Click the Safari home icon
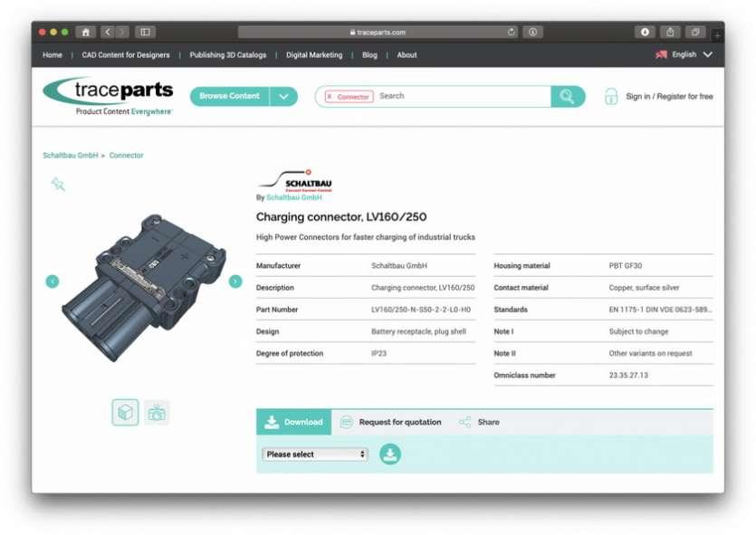Viewport: 756px width, 535px height. (85, 33)
